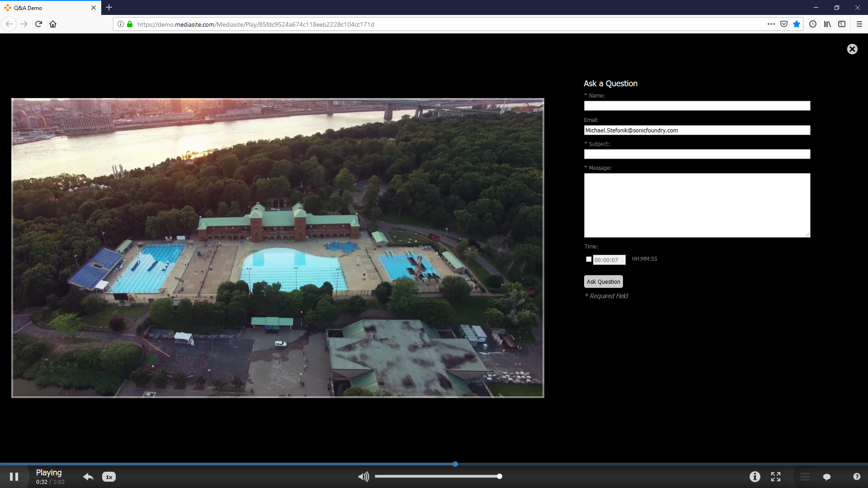The height and width of the screenshot is (488, 868).
Task: Submit with the Ask Question button
Action: pyautogui.click(x=604, y=282)
